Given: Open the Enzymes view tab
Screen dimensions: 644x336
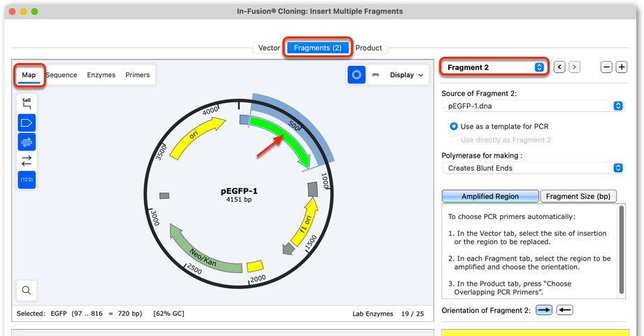Looking at the screenshot, I should [x=101, y=75].
